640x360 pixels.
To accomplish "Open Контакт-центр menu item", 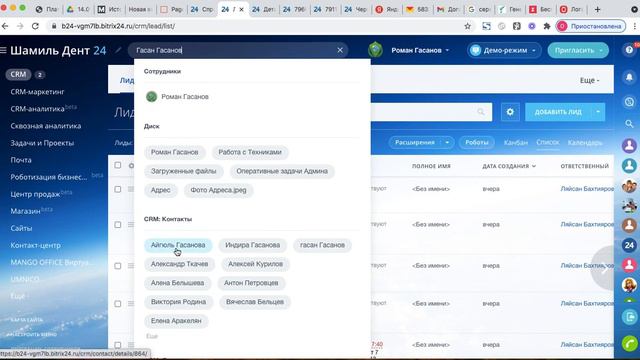I will [x=36, y=245].
